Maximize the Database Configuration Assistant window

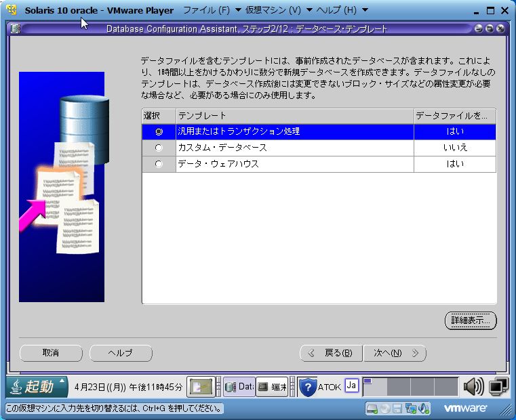tap(490, 28)
